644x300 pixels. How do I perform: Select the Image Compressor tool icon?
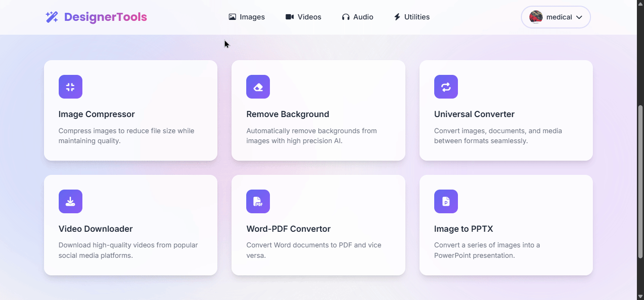(x=70, y=87)
